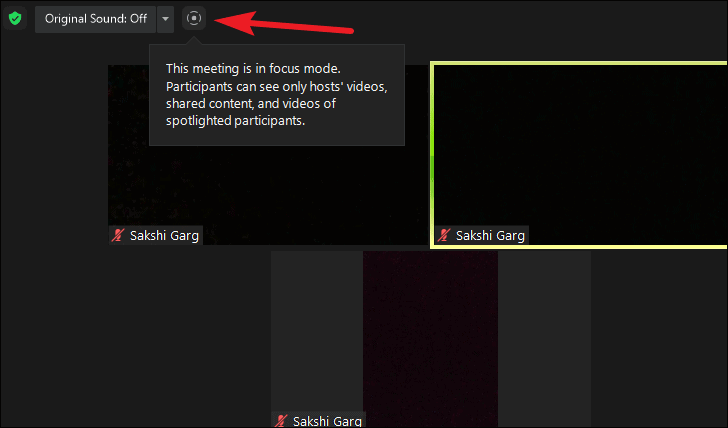This screenshot has width=728, height=428.
Task: Open the Original Sound dropdown arrow
Action: pyautogui.click(x=165, y=19)
